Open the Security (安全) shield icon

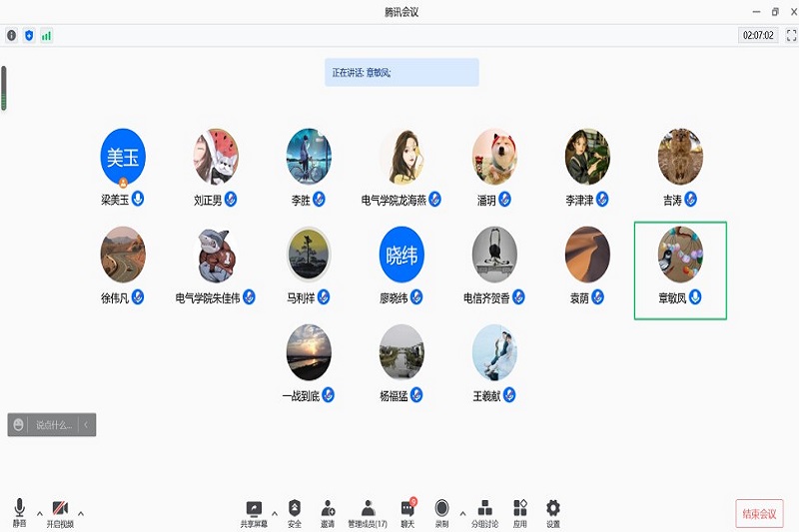(294, 509)
